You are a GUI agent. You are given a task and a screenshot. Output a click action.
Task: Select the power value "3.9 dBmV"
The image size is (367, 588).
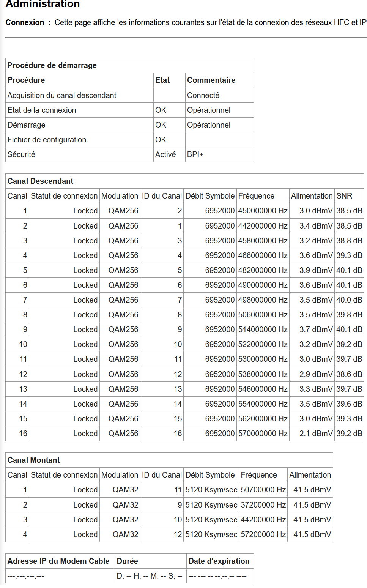(316, 270)
